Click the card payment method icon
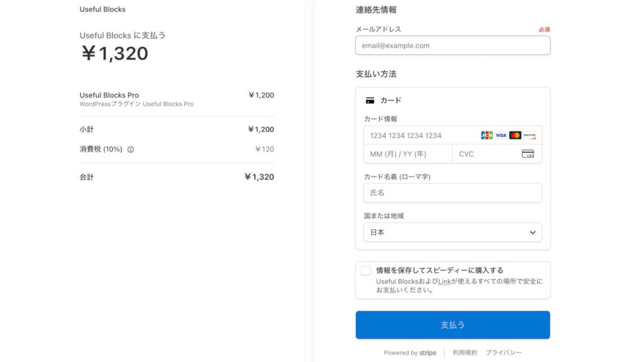The width and height of the screenshot is (644, 362). click(370, 101)
